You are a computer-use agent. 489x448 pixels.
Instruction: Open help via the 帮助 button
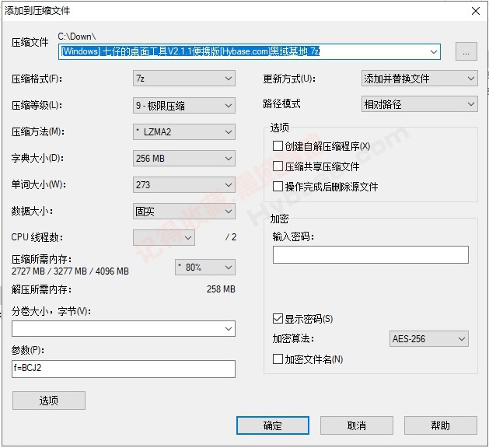440,425
